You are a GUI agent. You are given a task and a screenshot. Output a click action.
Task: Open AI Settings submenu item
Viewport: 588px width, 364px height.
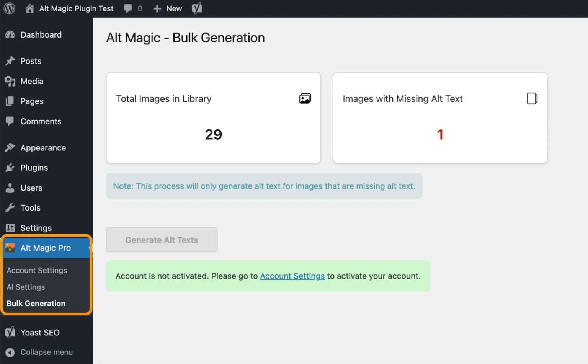(26, 287)
